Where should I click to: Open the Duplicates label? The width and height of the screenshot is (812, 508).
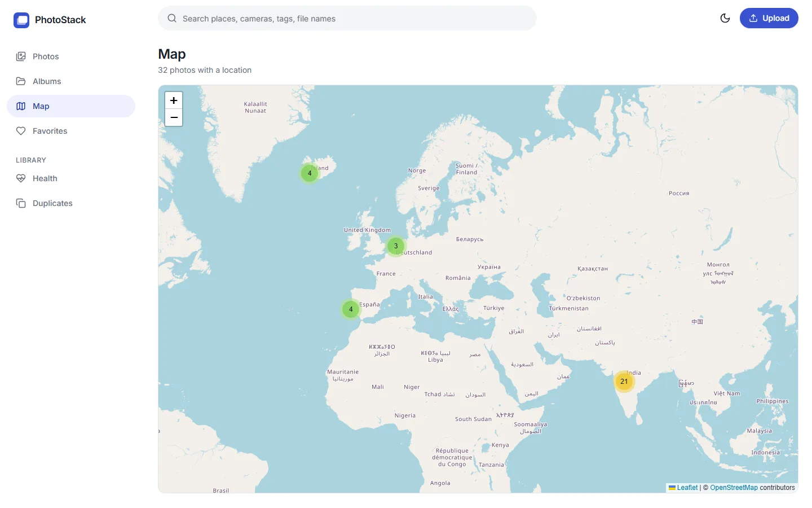point(52,203)
